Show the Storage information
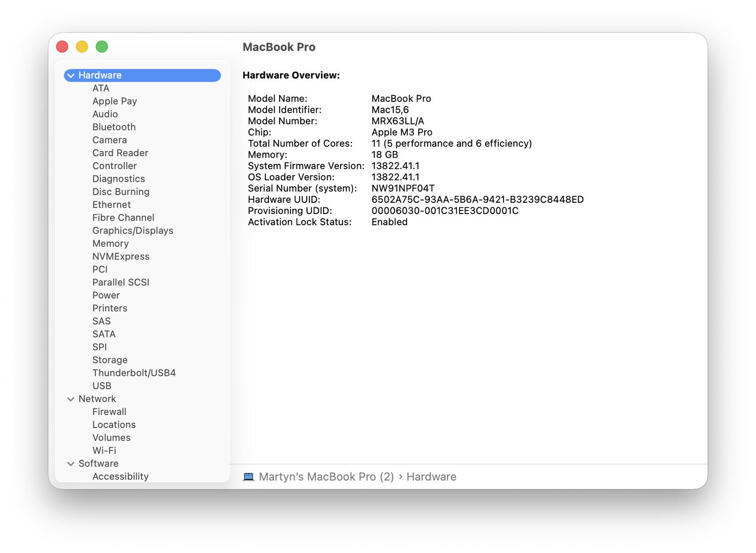The height and width of the screenshot is (553, 756). (x=110, y=360)
